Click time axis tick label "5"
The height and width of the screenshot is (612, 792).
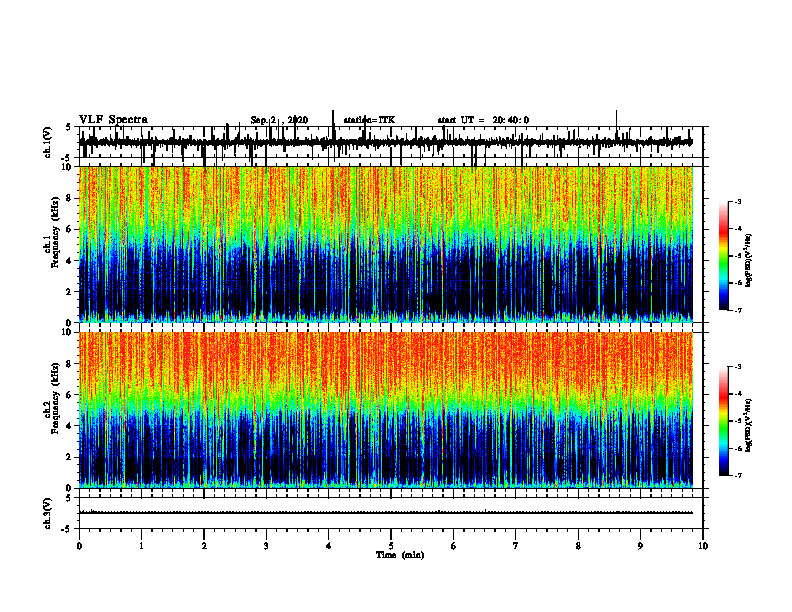coord(391,546)
